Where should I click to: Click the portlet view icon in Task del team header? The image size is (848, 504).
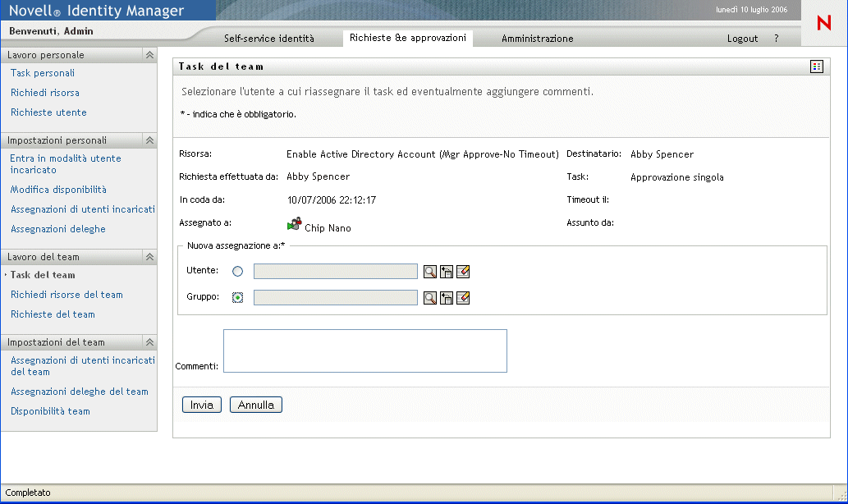coord(817,66)
